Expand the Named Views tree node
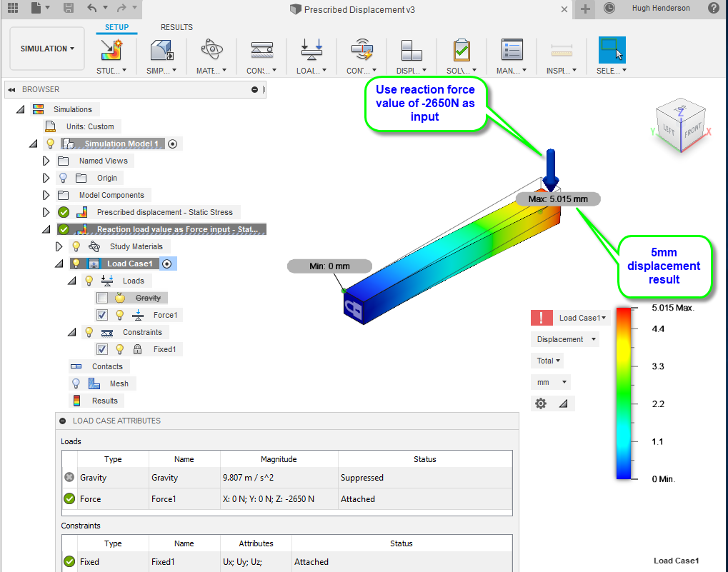The height and width of the screenshot is (572, 728). click(x=45, y=160)
